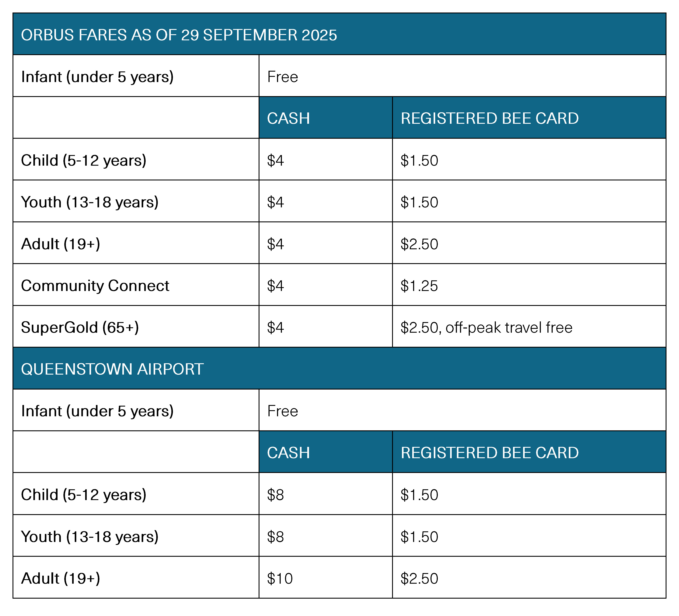This screenshot has height=616, width=679.
Task: Click the airport Registered Bee Card header
Action: tap(489, 452)
